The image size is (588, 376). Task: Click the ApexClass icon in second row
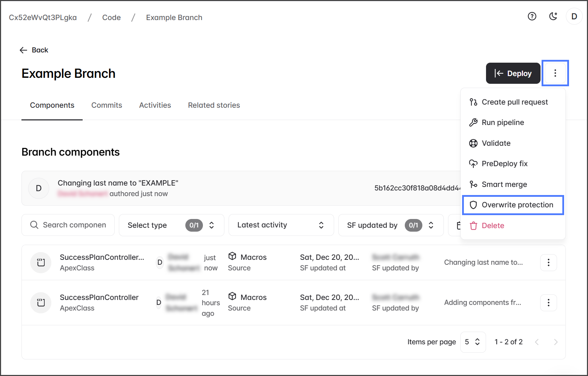click(41, 303)
